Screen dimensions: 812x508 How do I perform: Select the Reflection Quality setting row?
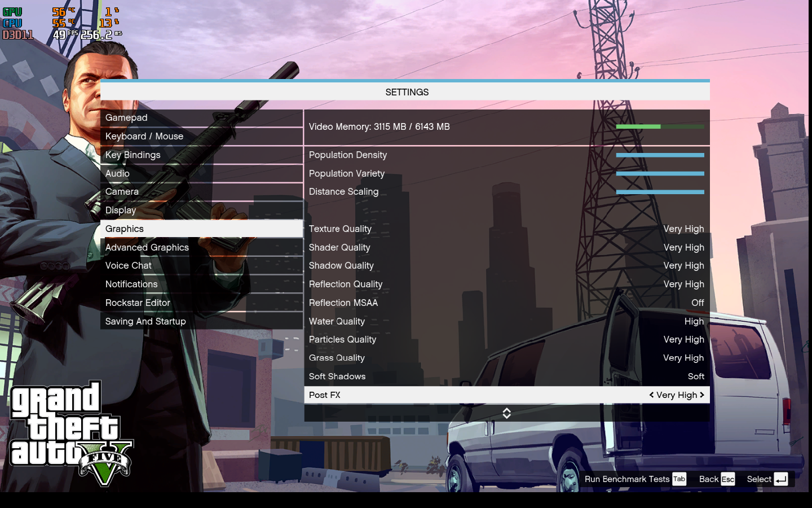[507, 284]
